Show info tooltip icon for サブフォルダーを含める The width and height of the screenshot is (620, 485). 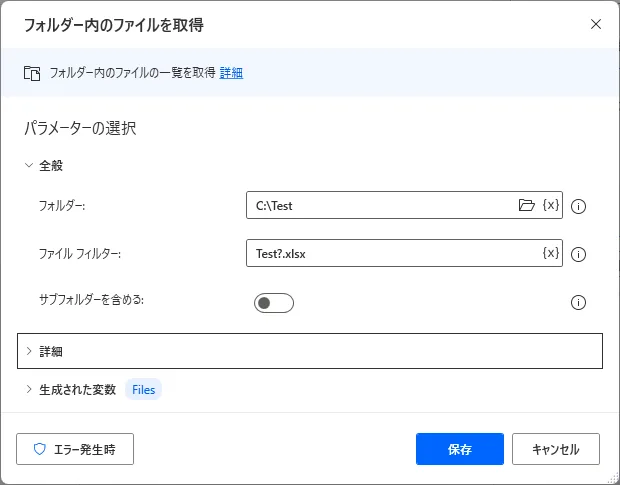[x=578, y=302]
